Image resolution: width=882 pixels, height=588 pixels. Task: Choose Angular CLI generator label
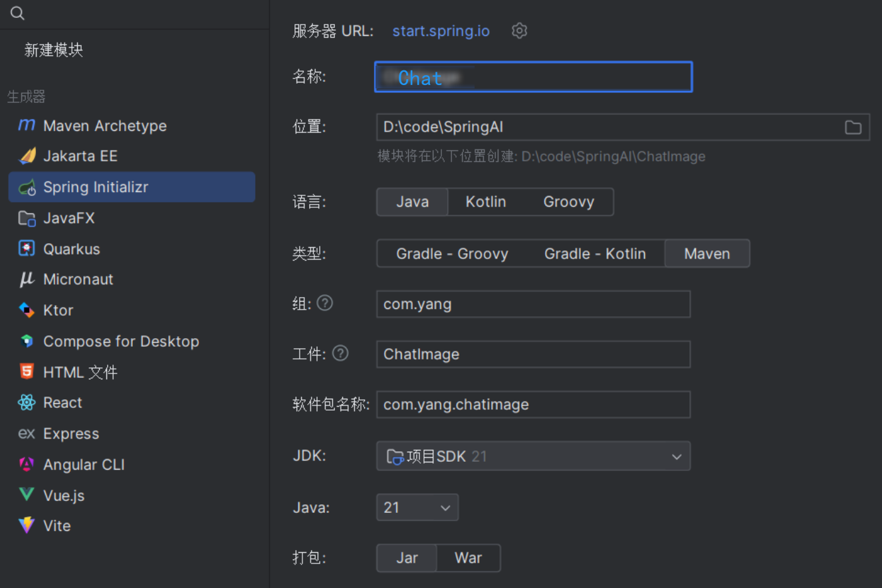84,464
